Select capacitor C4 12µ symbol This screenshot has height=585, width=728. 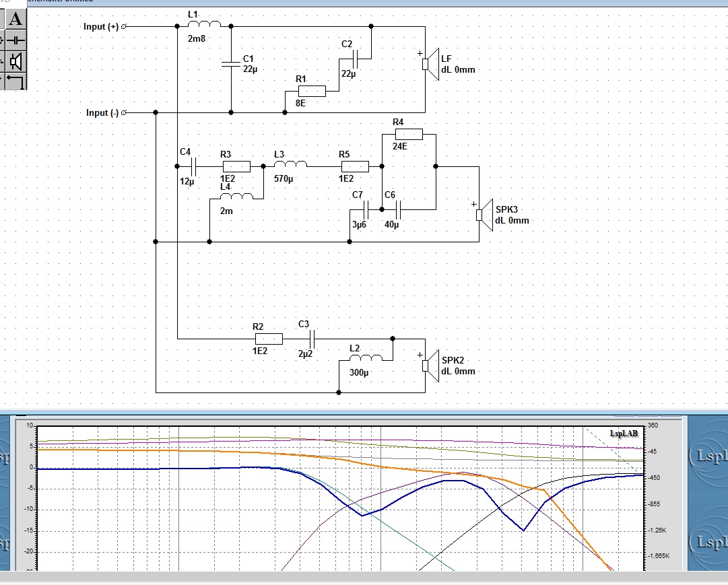coord(194,166)
